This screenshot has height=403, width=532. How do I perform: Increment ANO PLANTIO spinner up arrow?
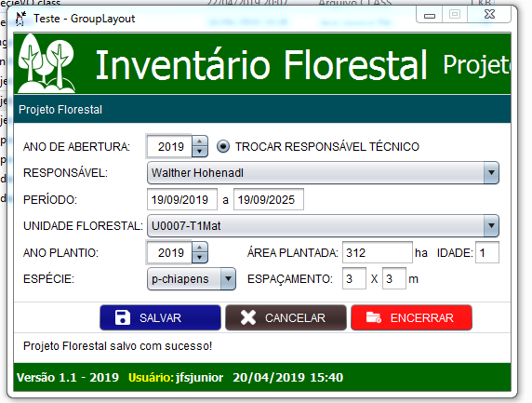pos(200,248)
